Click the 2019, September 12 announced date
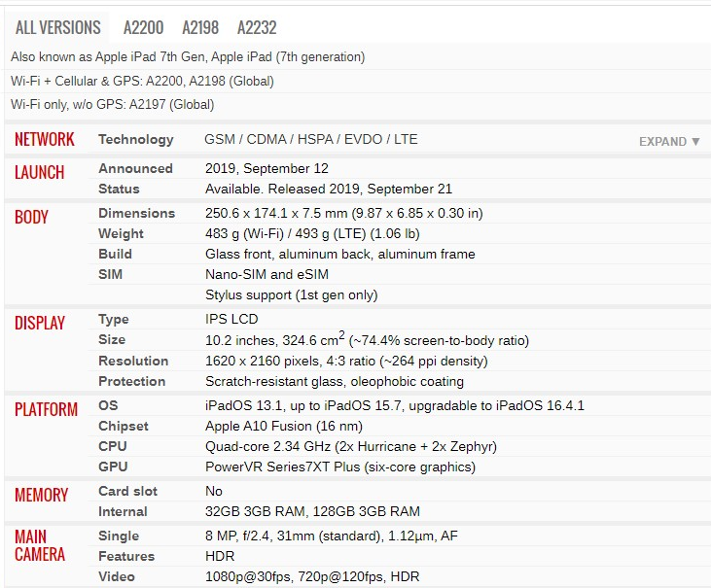Viewport: 711px width, 588px height. (x=267, y=168)
